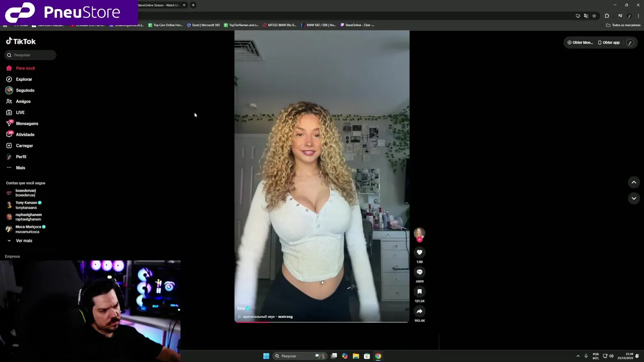Open MFD32 BMW E8x bookmark
Viewport: 644px width, 362px height.
[279, 25]
